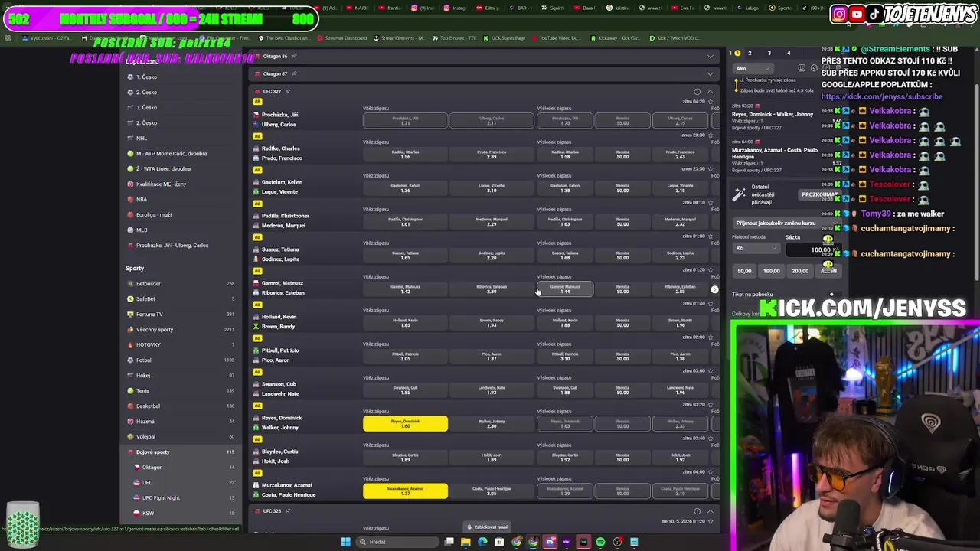Favorite the Padilla vs Mederos match star
Screen dimensions: 980x551
point(710,202)
